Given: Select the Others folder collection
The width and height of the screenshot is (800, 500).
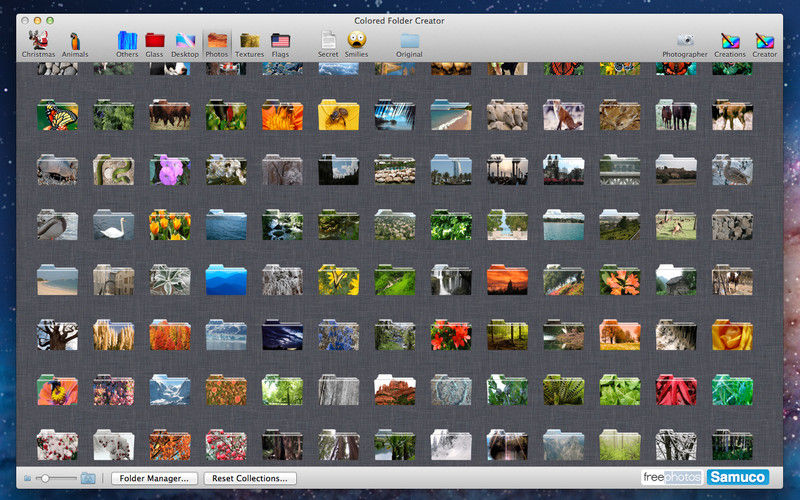Looking at the screenshot, I should (127, 44).
